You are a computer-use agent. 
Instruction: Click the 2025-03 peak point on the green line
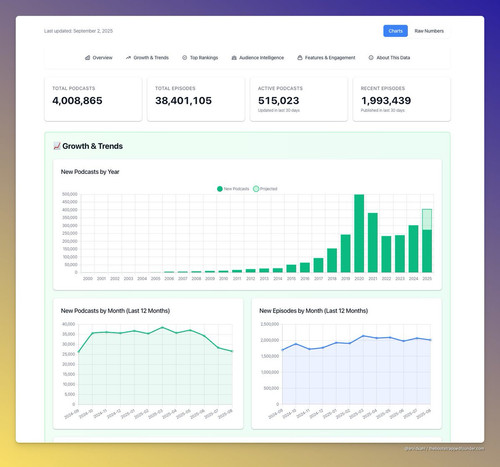pos(162,328)
